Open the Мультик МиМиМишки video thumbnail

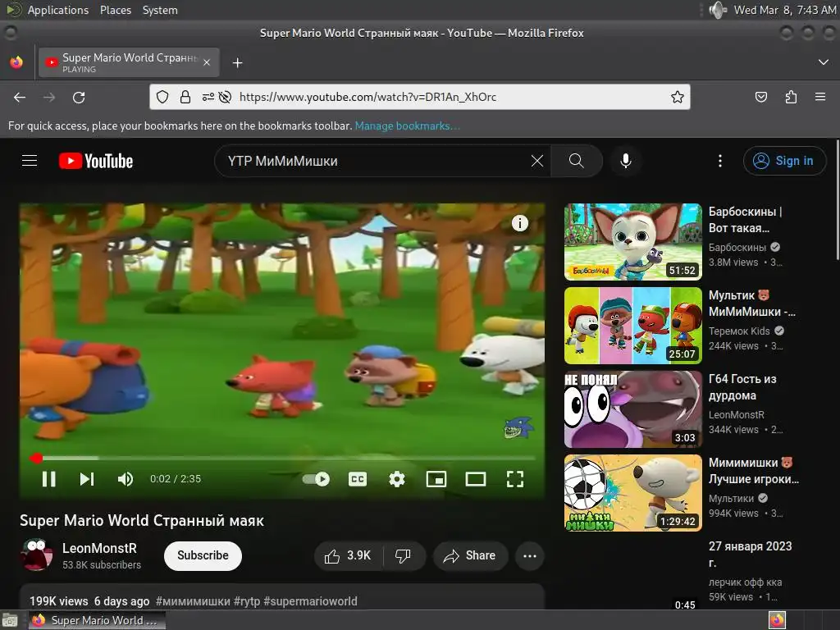[632, 325]
